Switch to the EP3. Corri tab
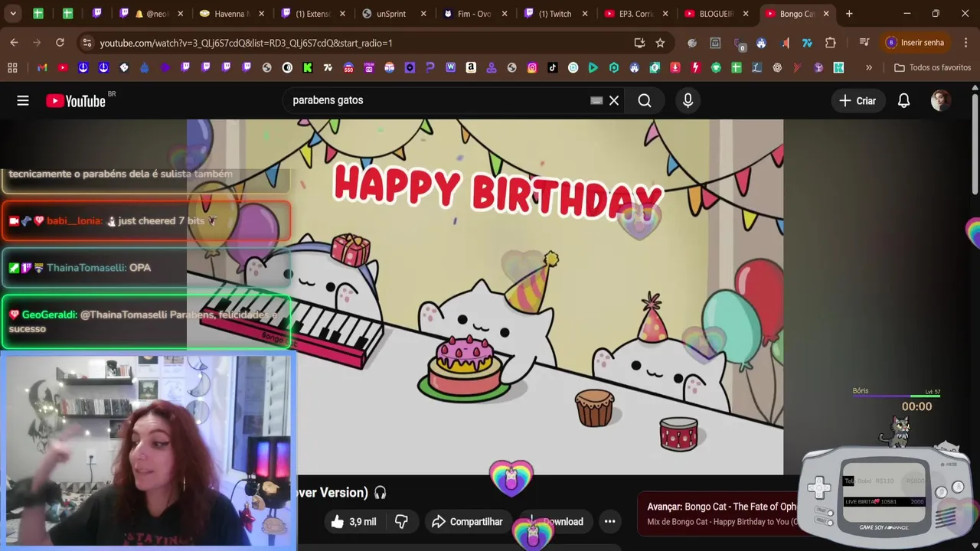Image resolution: width=980 pixels, height=551 pixels. pyautogui.click(x=635, y=14)
